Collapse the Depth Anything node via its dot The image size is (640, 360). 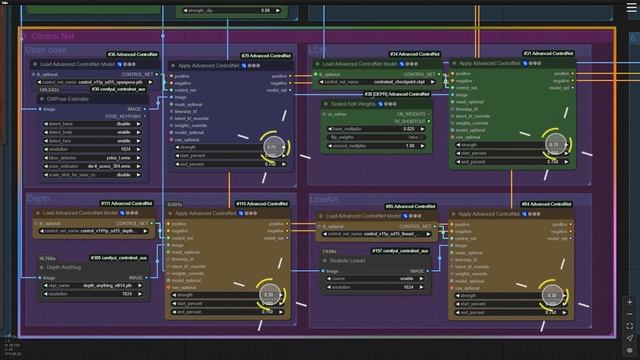click(x=42, y=267)
